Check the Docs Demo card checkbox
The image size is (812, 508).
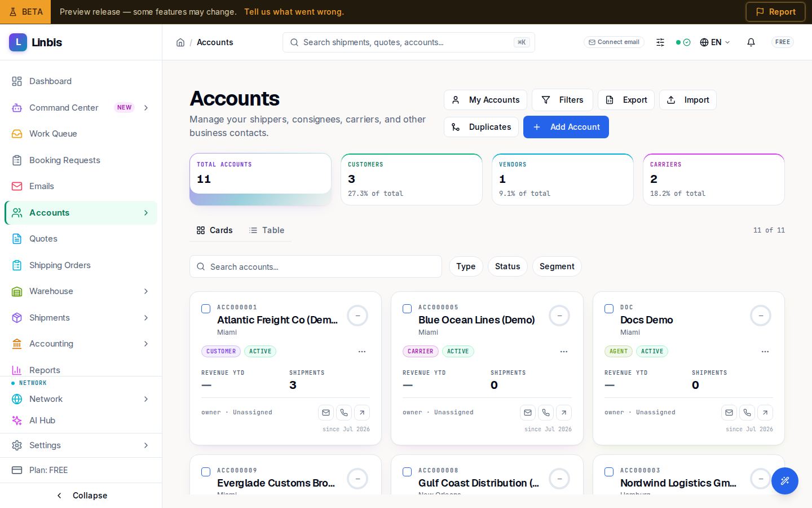(x=609, y=309)
